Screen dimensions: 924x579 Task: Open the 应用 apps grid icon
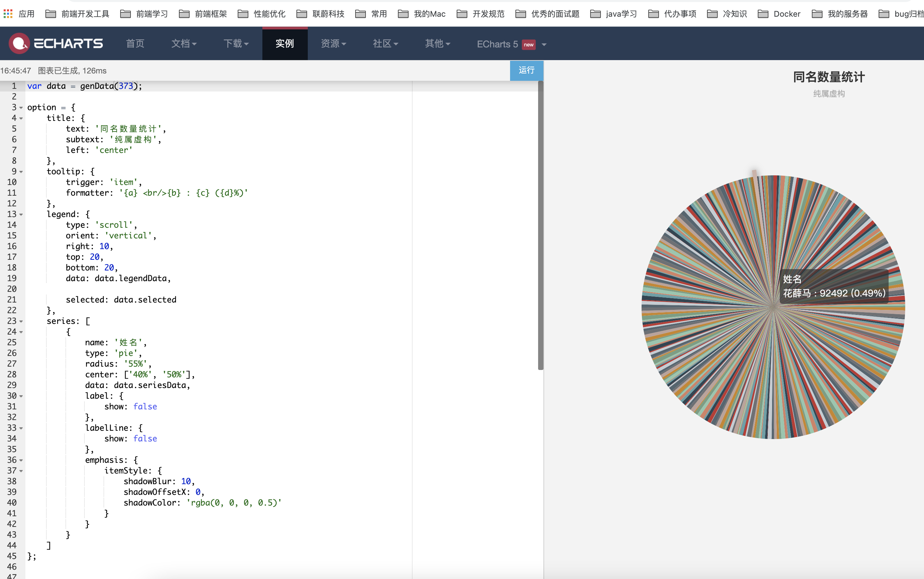coord(8,14)
